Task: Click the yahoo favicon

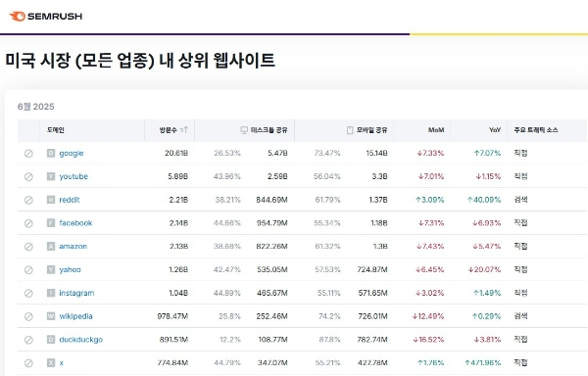Action: (x=51, y=269)
